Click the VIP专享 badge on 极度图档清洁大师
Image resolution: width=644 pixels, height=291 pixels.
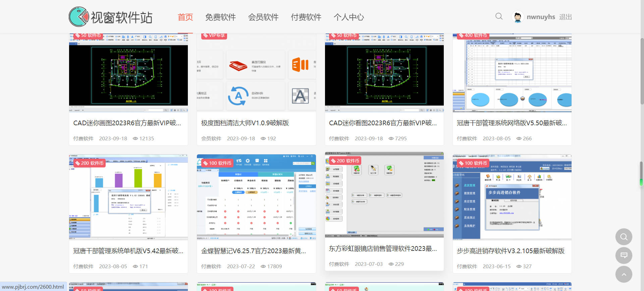point(214,35)
